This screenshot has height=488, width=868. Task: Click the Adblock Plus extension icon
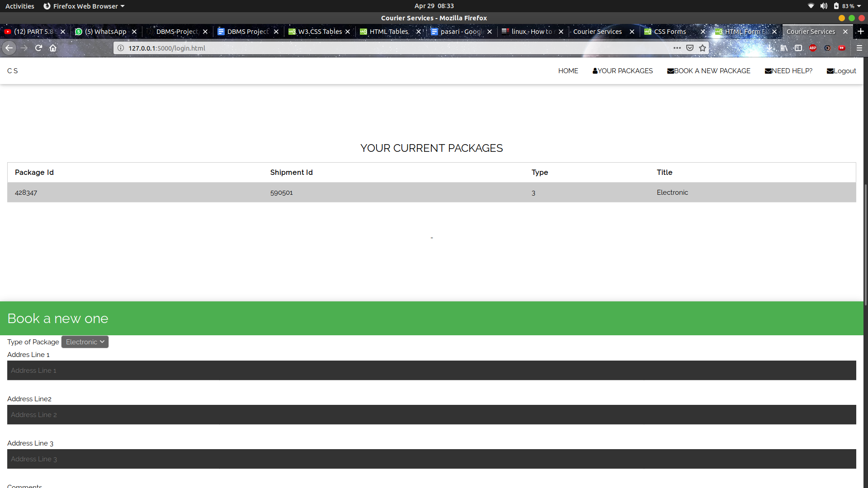813,48
